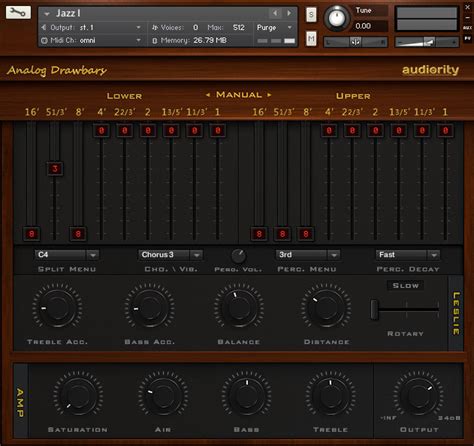Image resolution: width=474 pixels, height=446 pixels.
Task: Select Lower 1 1/3' drawbar handle
Action: [x=195, y=130]
